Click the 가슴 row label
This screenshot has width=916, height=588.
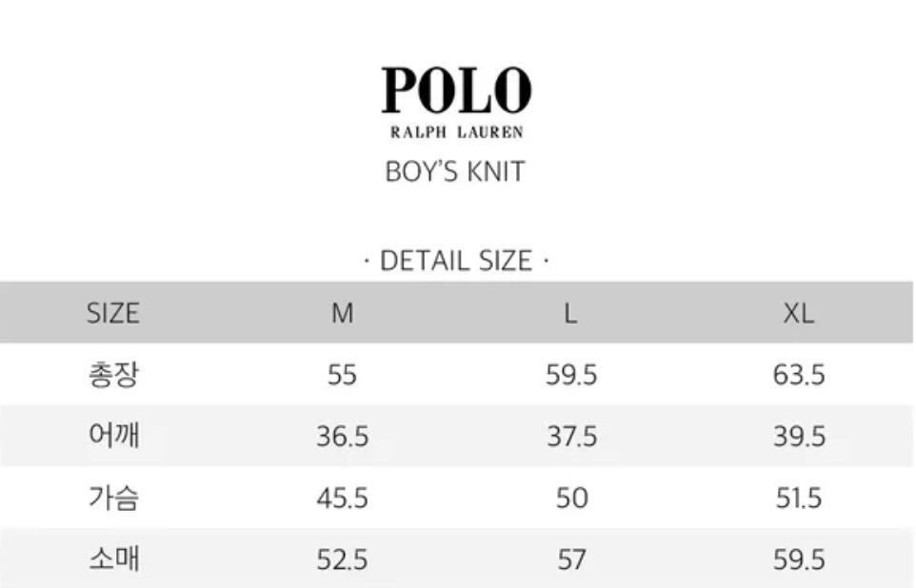113,498
